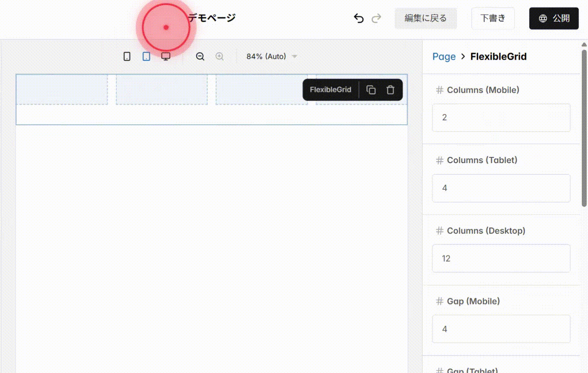Switch to desktop preview mode
The image size is (588, 373).
coord(166,56)
